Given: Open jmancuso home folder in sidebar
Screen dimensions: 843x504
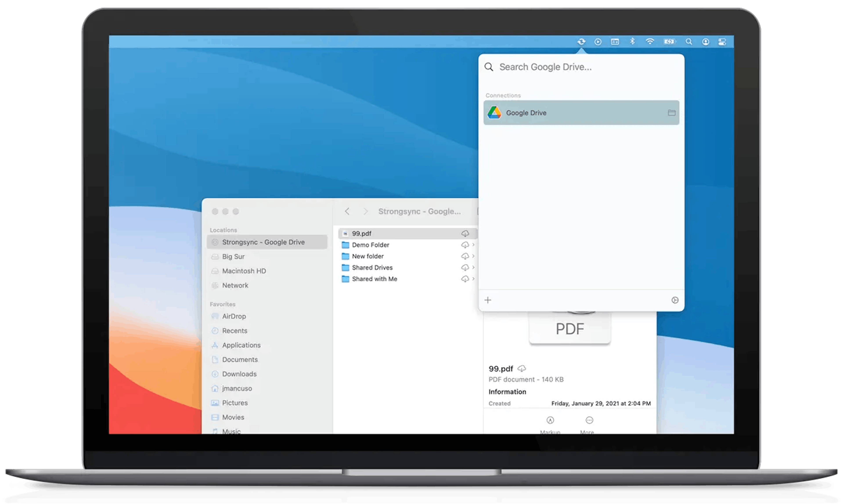Looking at the screenshot, I should [267, 388].
